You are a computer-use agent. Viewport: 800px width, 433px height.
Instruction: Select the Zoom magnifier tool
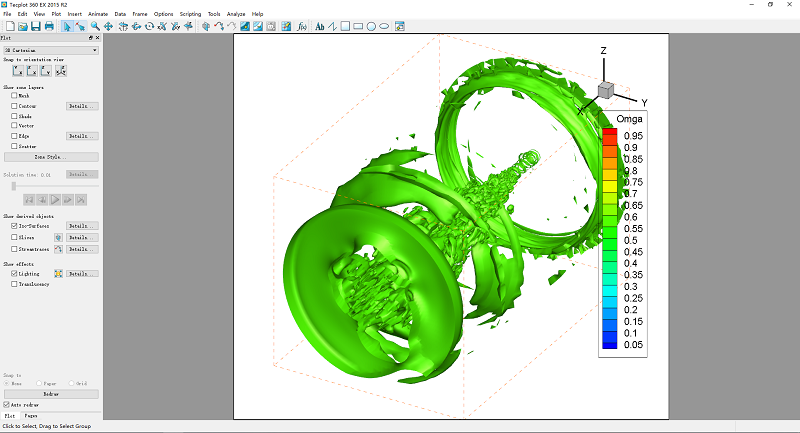coord(94,26)
